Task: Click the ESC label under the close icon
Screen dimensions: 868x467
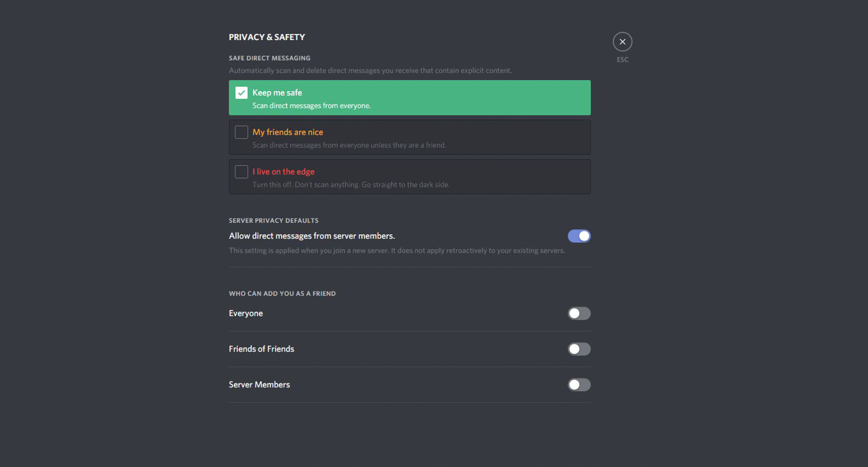Action: (622, 59)
